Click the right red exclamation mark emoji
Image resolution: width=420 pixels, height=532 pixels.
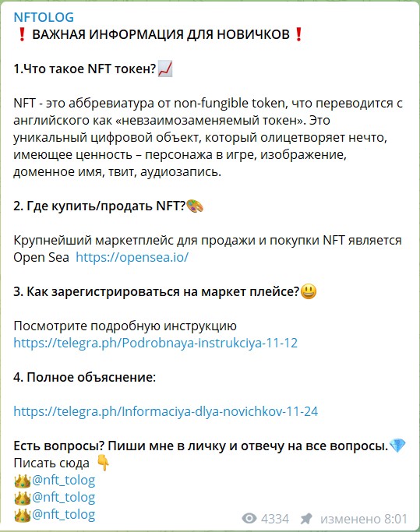tap(298, 34)
